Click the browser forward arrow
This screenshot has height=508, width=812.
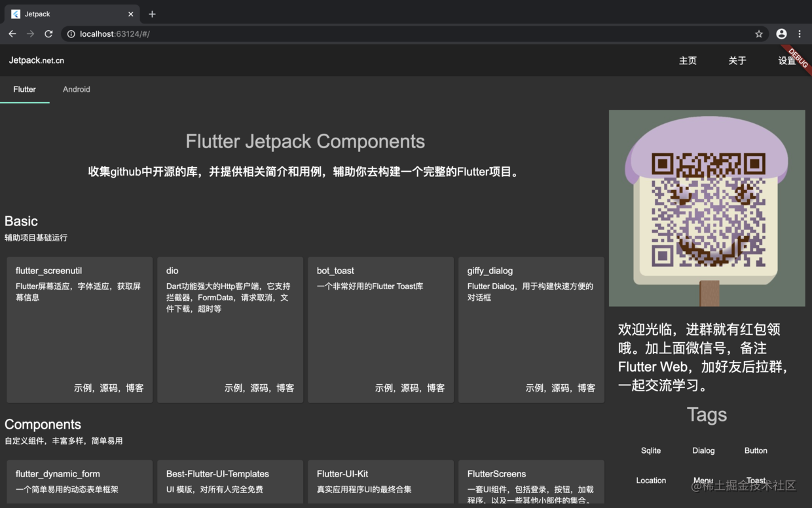30,34
